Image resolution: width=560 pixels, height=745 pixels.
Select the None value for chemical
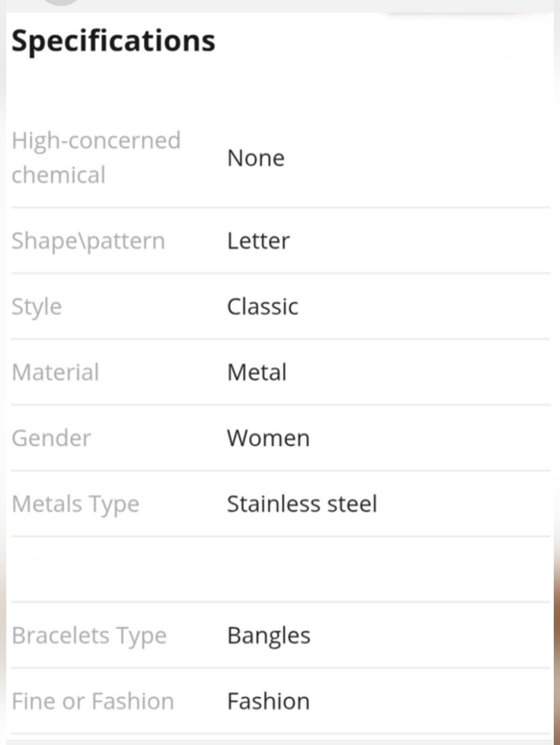[x=256, y=158]
